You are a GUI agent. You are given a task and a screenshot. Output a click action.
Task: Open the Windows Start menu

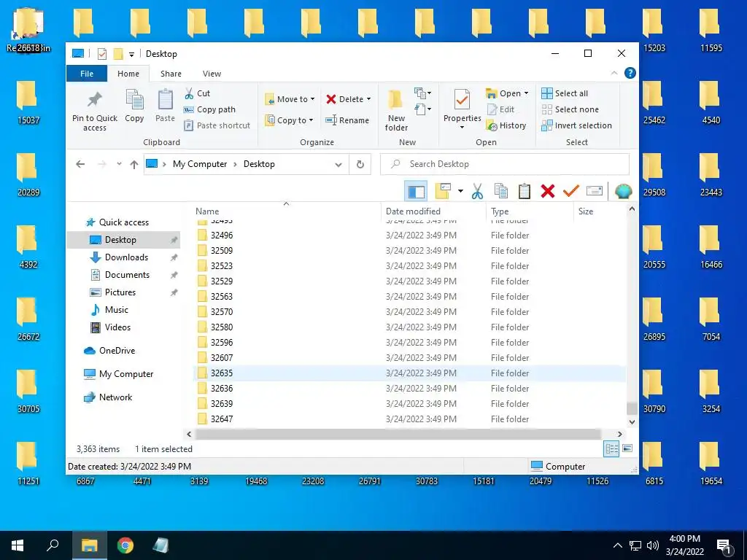[x=18, y=545]
